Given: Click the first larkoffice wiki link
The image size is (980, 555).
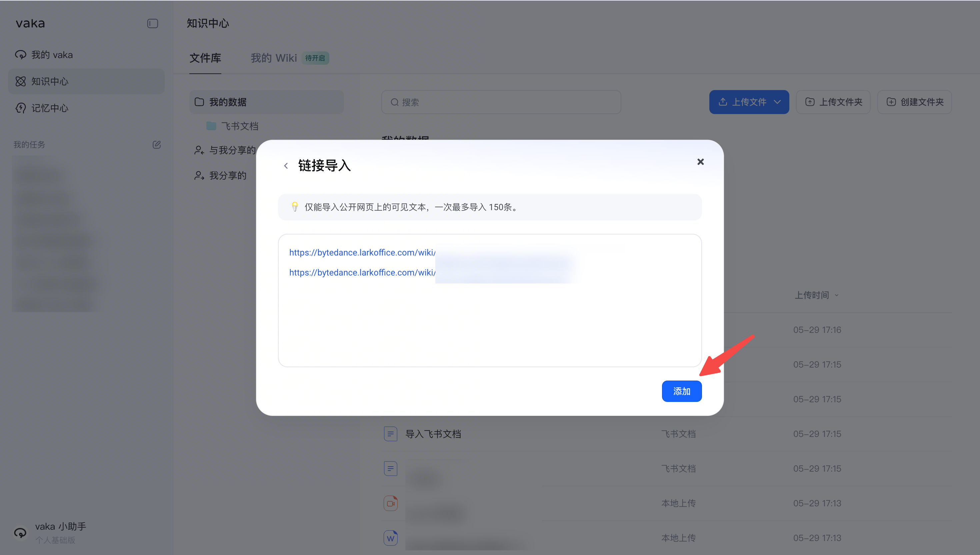Looking at the screenshot, I should point(362,252).
